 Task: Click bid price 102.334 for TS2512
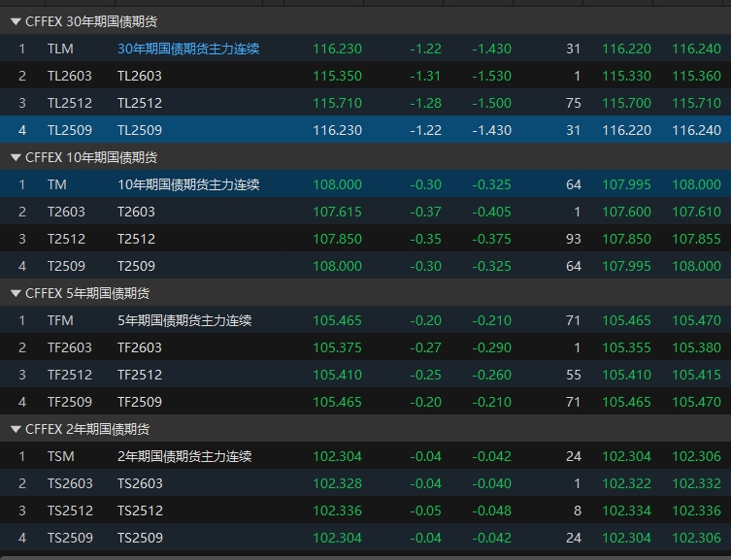click(x=626, y=511)
